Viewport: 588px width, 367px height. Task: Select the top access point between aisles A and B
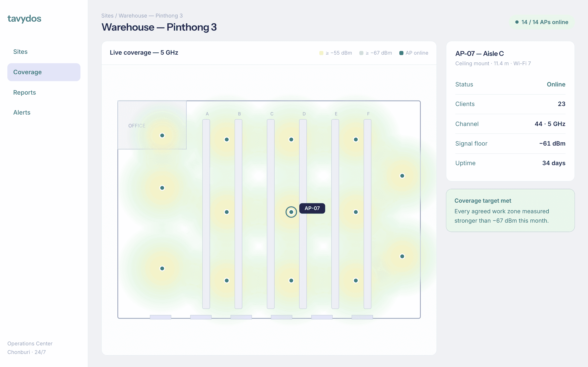[227, 140]
